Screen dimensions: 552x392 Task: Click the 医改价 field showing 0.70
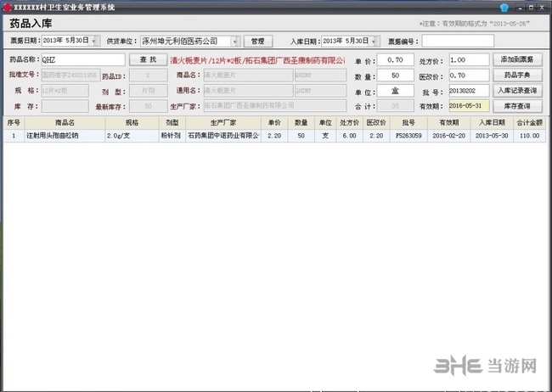(x=469, y=76)
